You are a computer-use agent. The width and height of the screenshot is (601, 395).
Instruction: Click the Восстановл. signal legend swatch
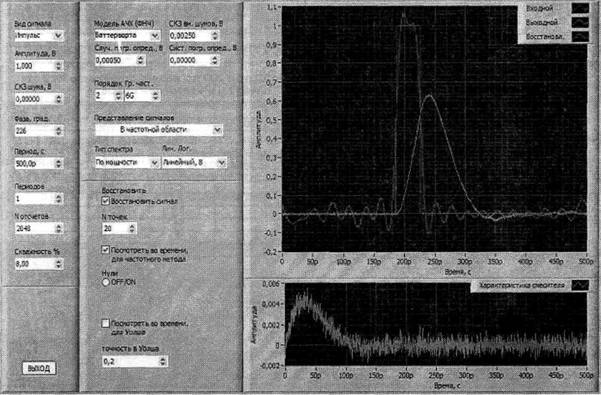[x=580, y=37]
